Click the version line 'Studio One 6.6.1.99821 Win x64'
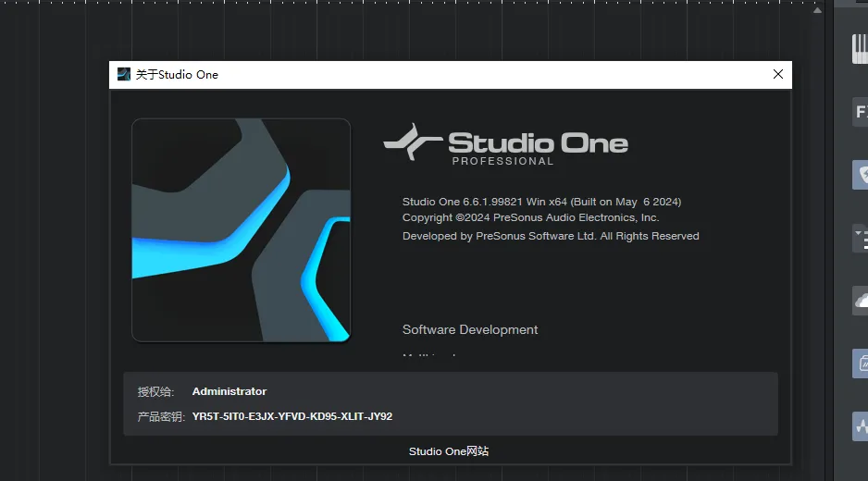Image resolution: width=868 pixels, height=481 pixels. pos(541,202)
